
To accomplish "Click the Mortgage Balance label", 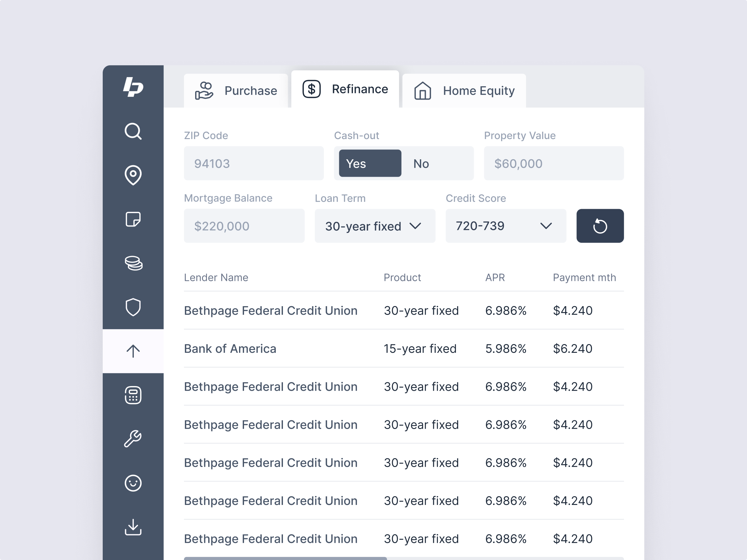I will pyautogui.click(x=228, y=198).
